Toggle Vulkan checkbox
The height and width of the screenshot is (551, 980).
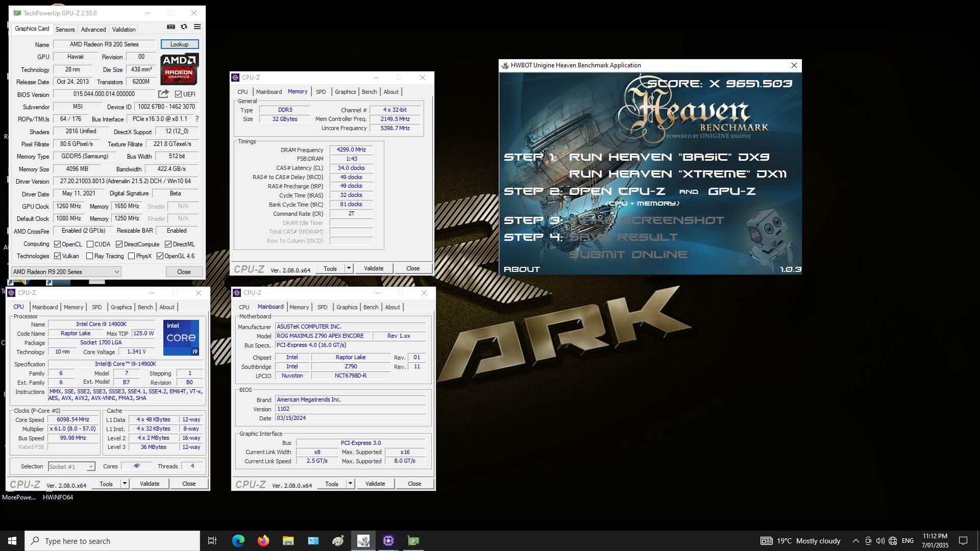57,256
